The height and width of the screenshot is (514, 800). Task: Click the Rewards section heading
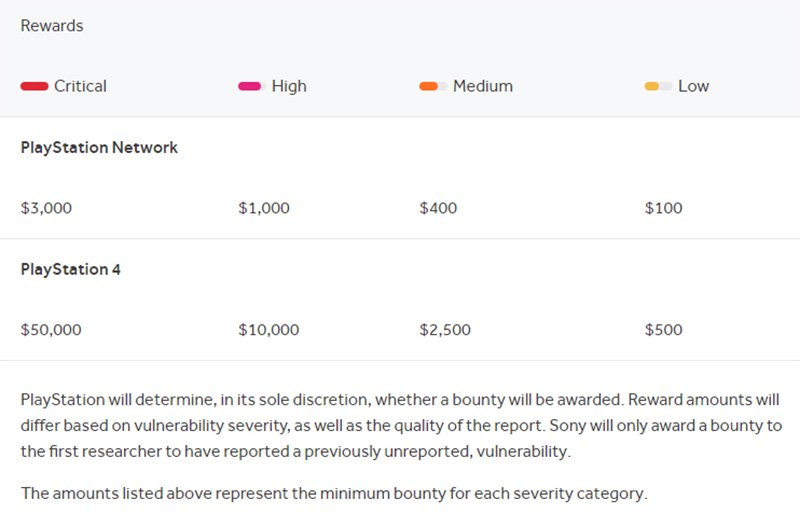click(x=52, y=26)
